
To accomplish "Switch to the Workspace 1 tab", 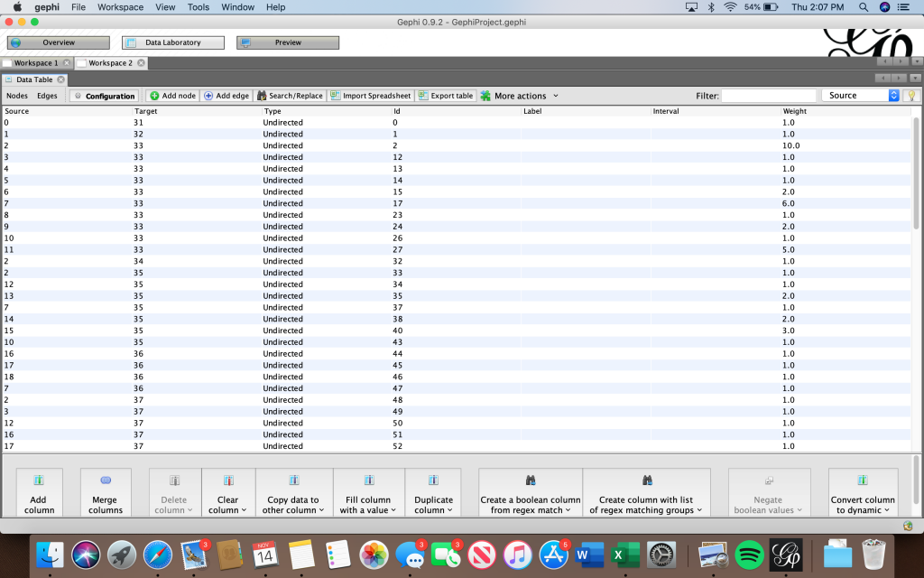I will tap(35, 63).
